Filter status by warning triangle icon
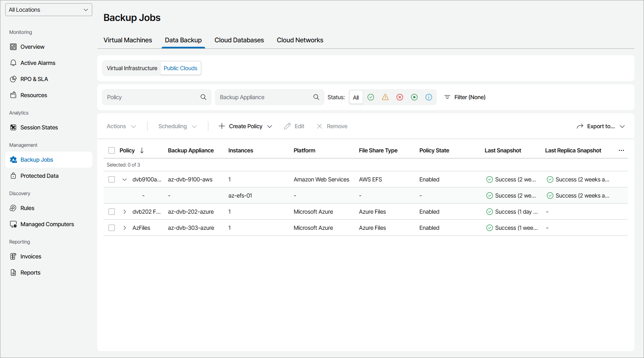This screenshot has height=358, width=644. 385,97
